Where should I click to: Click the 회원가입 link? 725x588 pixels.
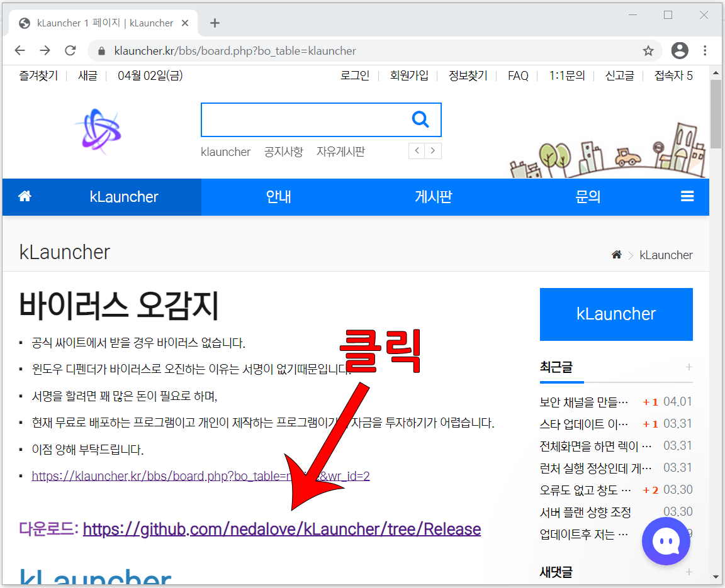[x=409, y=75]
